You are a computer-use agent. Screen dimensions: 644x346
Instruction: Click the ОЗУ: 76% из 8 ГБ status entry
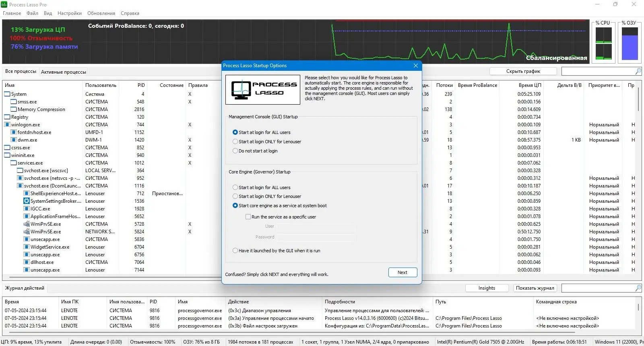point(201,342)
